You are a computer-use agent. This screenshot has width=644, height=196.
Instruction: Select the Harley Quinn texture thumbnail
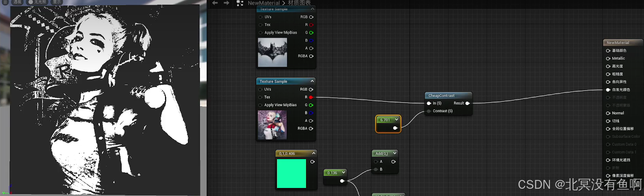pos(272,125)
